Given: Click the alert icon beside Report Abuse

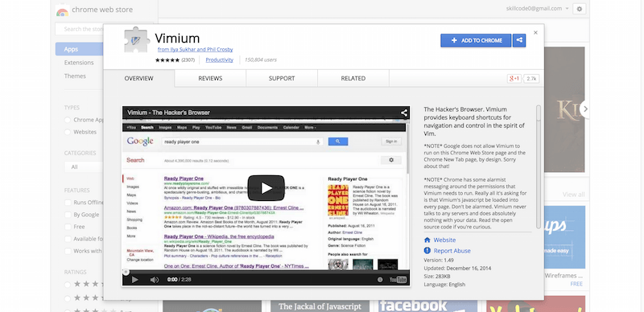Looking at the screenshot, I should tap(427, 250).
